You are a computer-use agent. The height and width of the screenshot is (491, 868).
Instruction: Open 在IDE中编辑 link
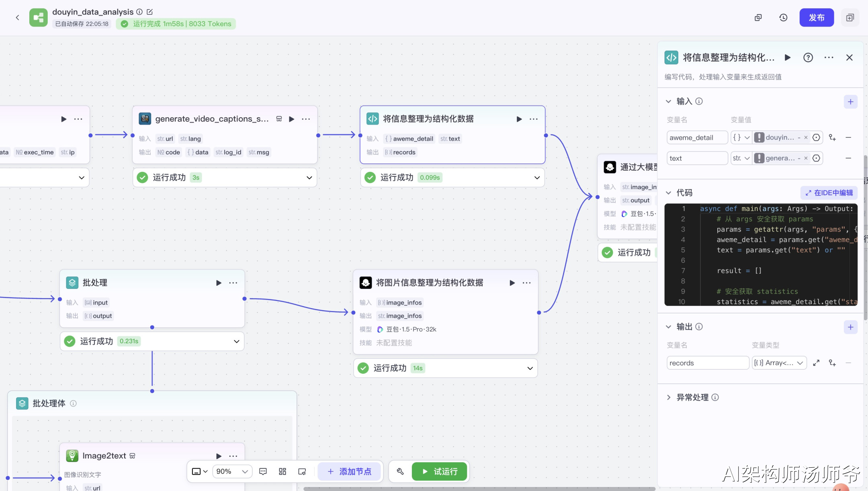point(829,193)
